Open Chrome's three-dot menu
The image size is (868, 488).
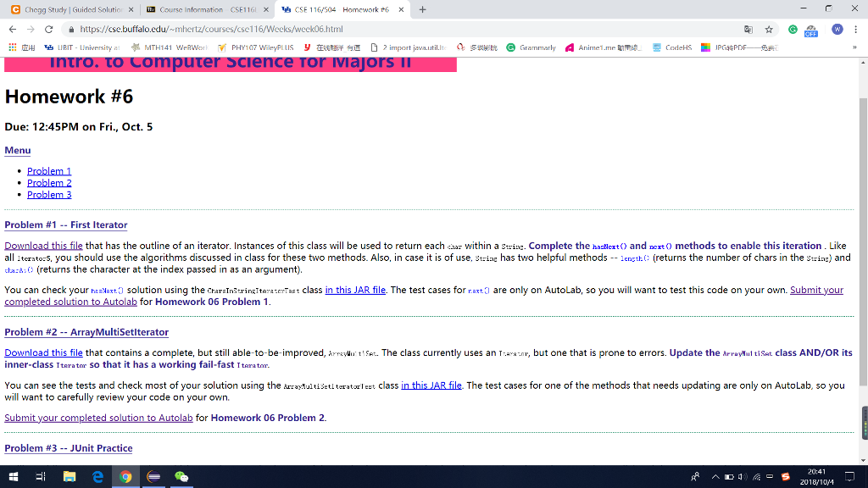(854, 29)
